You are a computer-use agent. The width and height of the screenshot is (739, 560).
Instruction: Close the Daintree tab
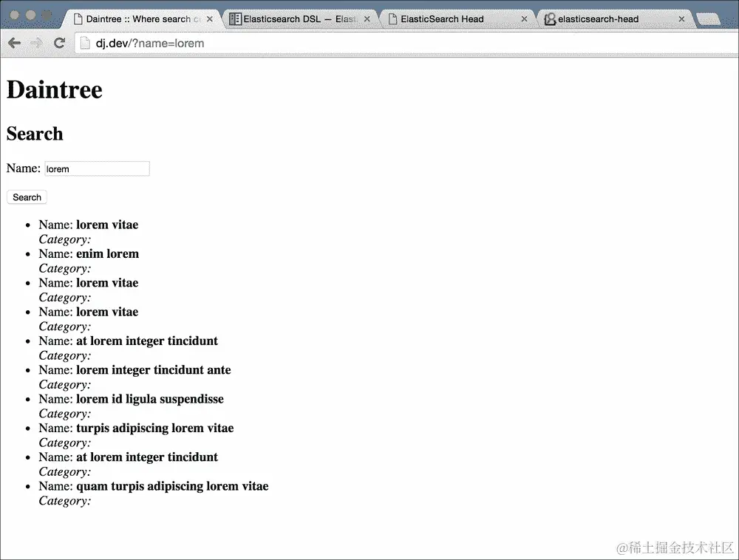tap(210, 19)
